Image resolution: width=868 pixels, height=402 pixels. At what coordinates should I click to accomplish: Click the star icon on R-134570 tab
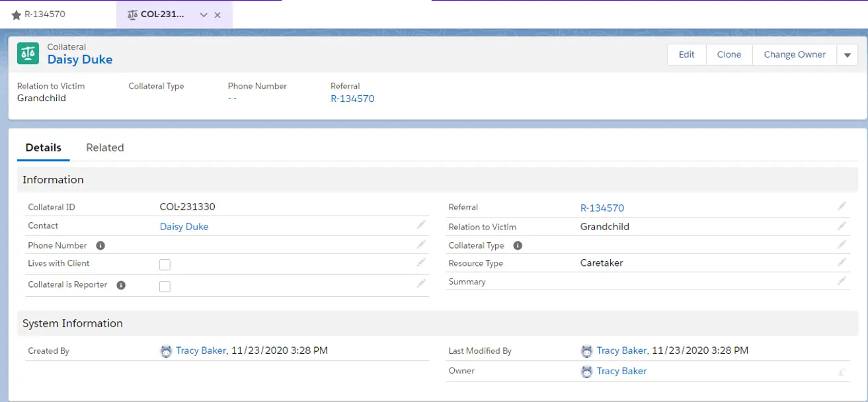pos(17,15)
